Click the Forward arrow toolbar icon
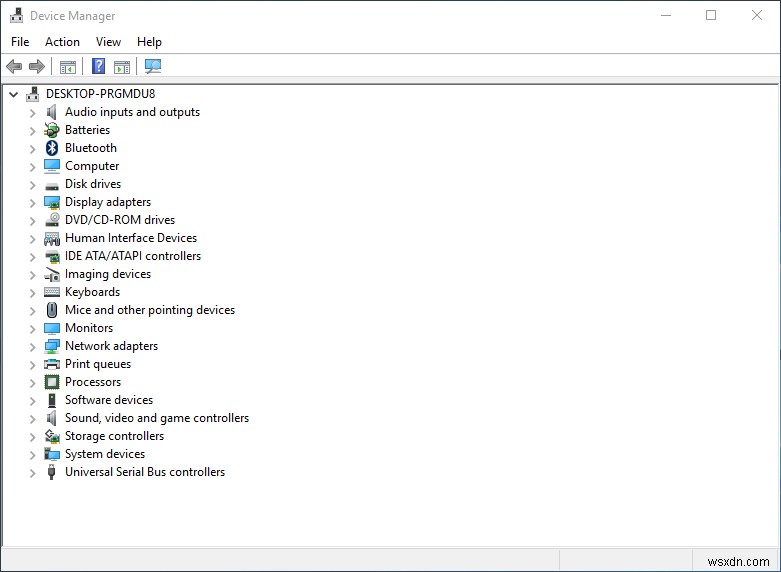 tap(37, 66)
